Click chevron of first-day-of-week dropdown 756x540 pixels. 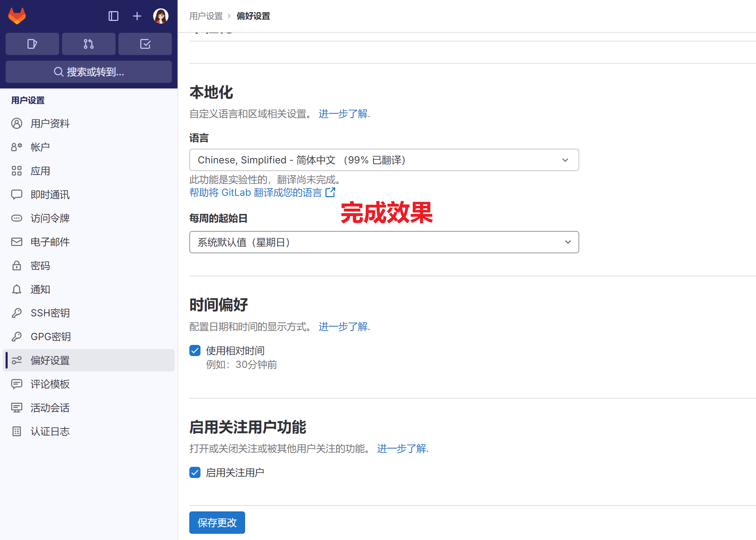coord(568,242)
